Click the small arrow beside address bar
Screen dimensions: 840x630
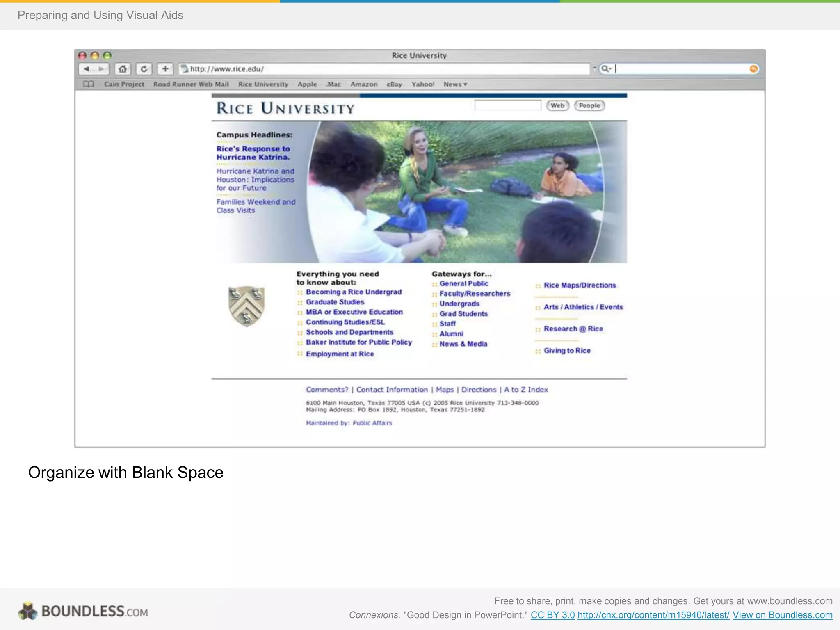(x=594, y=68)
